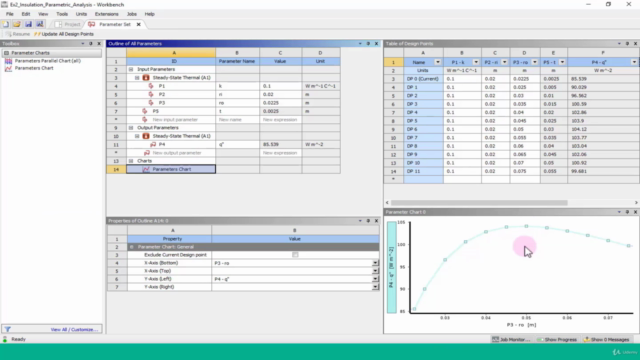This screenshot has height=360, width=640.
Task: Open the P5 - t column dropdown
Action: point(562,62)
